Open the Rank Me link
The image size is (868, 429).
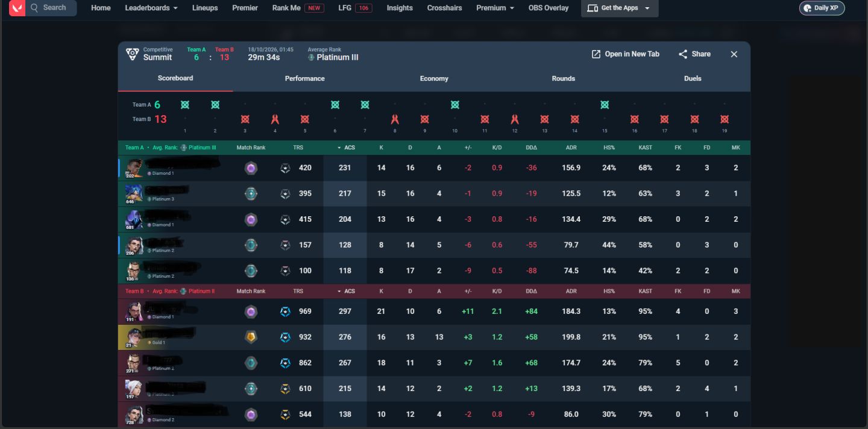298,8
